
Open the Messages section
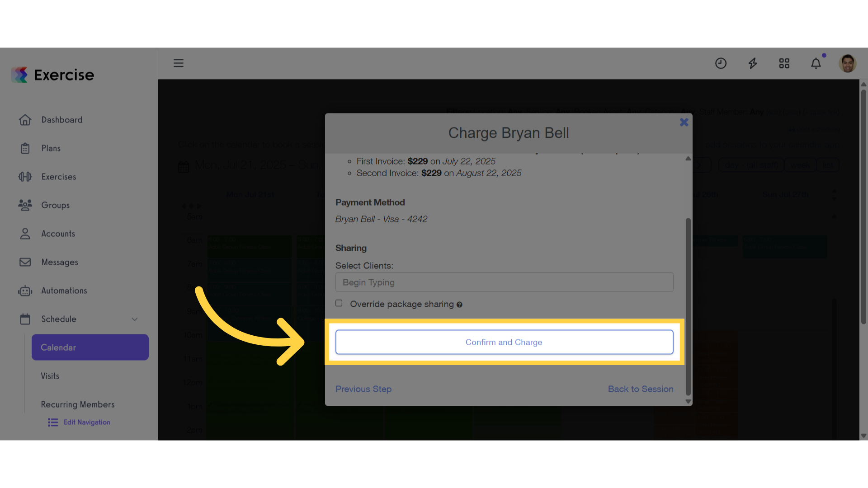coord(60,262)
